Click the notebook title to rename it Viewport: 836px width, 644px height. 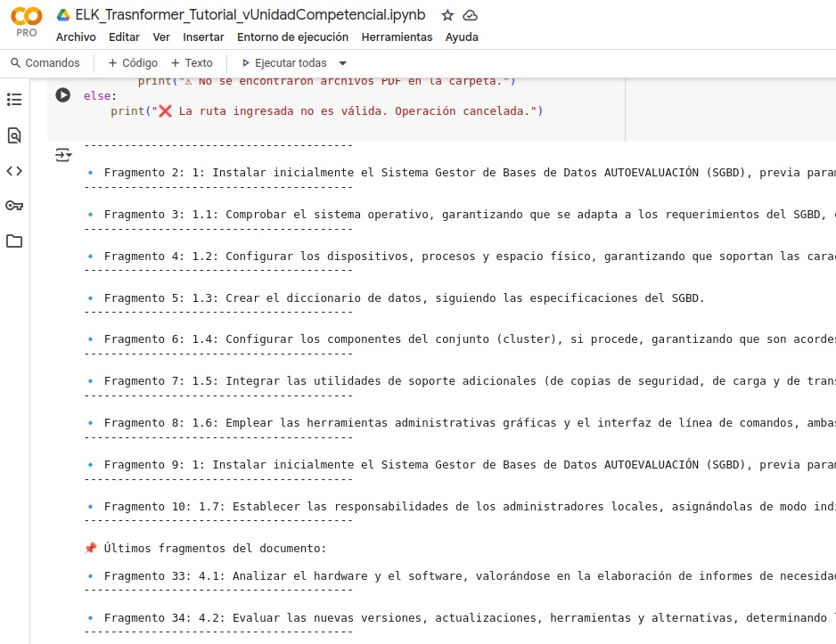pyautogui.click(x=250, y=16)
